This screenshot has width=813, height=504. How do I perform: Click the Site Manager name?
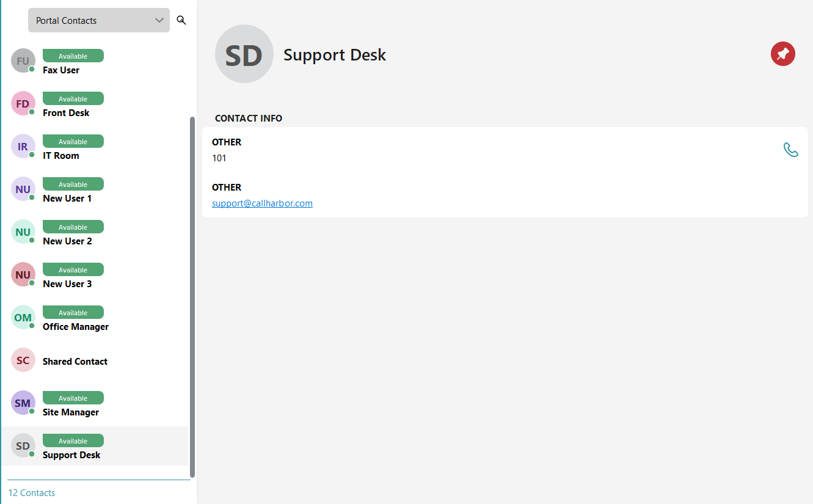coord(71,412)
